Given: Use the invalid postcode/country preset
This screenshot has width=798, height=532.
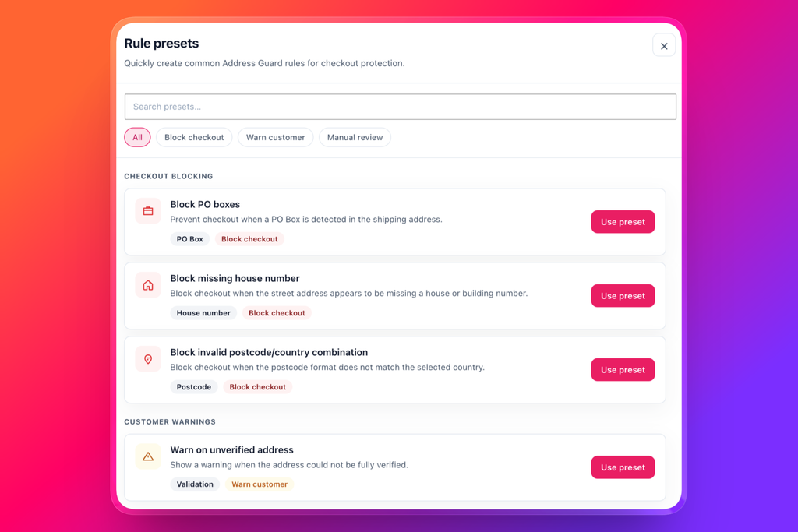Looking at the screenshot, I should [623, 370].
